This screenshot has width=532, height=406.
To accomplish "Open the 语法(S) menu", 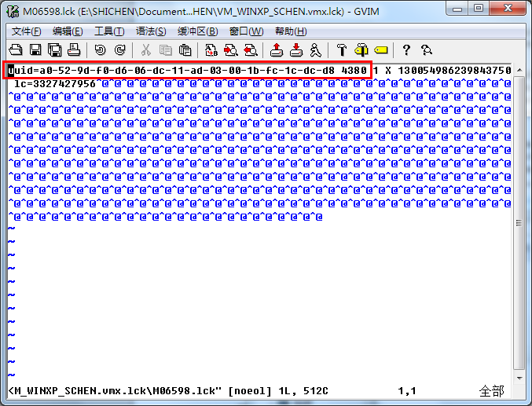I will pyautogui.click(x=151, y=31).
